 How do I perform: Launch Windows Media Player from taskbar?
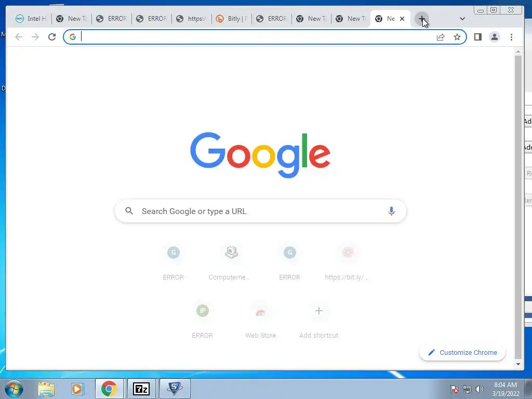tap(77, 389)
